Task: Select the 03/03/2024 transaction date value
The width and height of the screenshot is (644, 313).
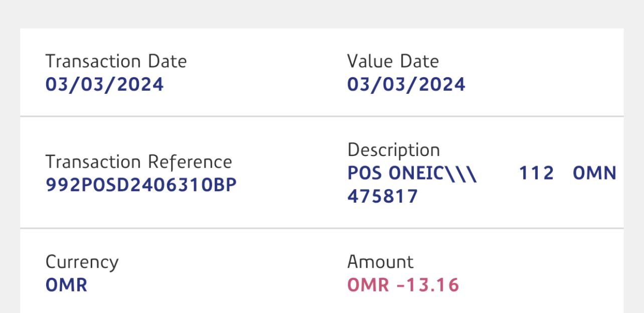Action: pyautogui.click(x=104, y=84)
